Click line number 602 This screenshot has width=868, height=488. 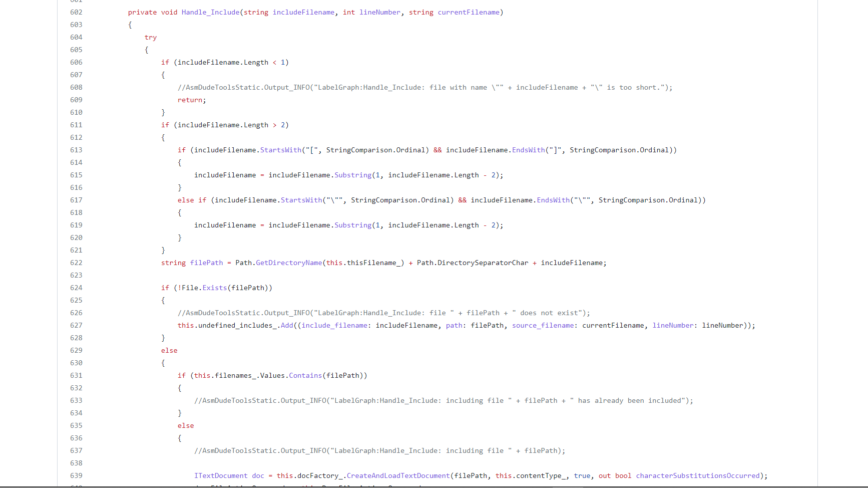point(76,12)
